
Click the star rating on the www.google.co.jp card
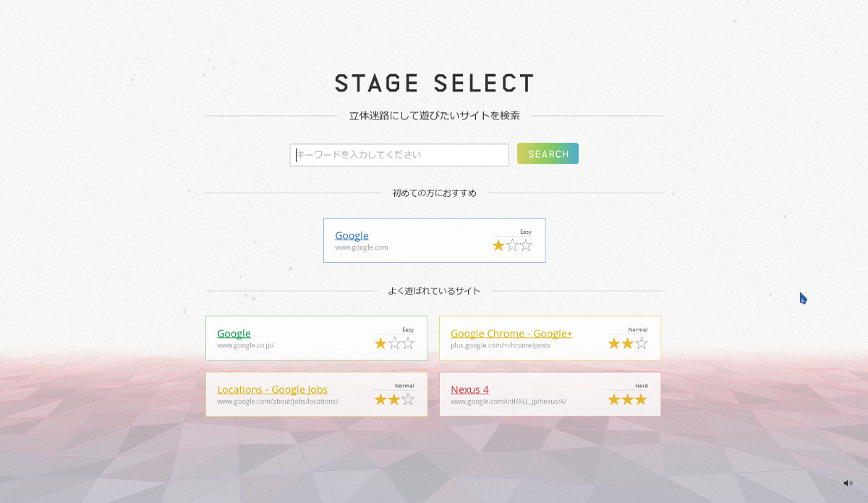(x=394, y=343)
